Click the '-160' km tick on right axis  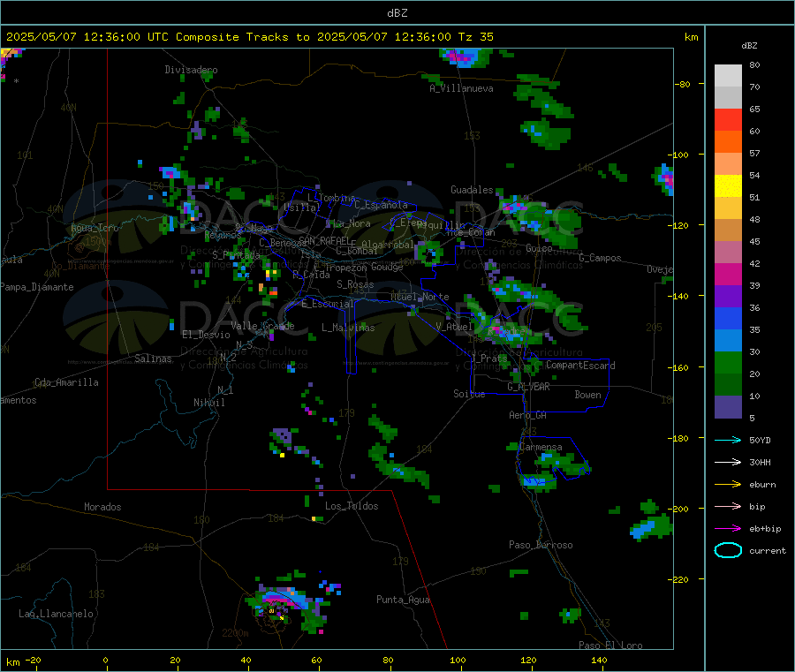coord(680,367)
